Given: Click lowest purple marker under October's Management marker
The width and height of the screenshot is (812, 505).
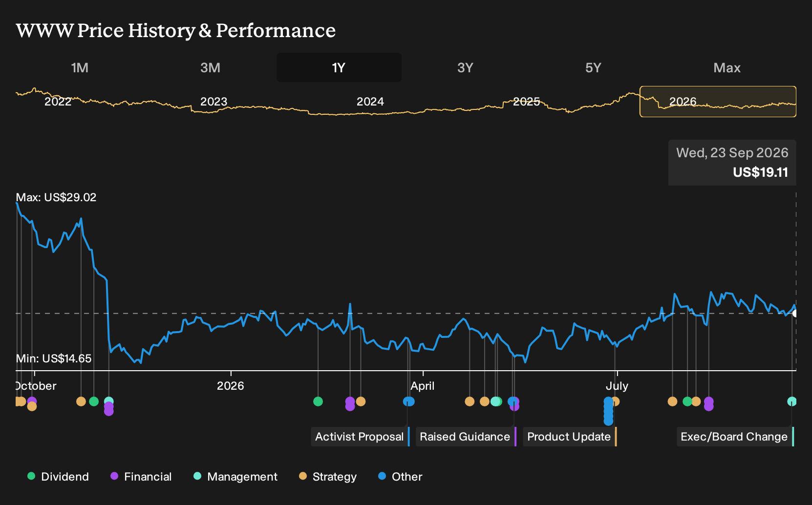Looking at the screenshot, I should pos(108,411).
